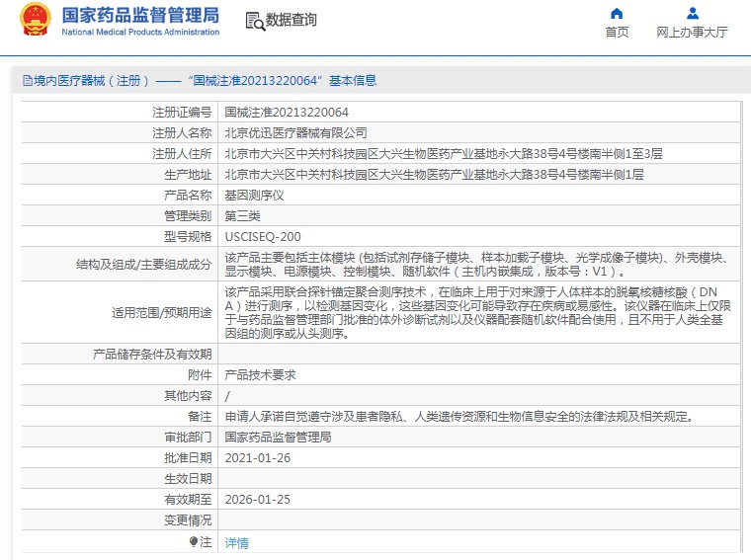The image size is (751, 560).
Task: Click the 产品名称 row label
Action: (188, 196)
